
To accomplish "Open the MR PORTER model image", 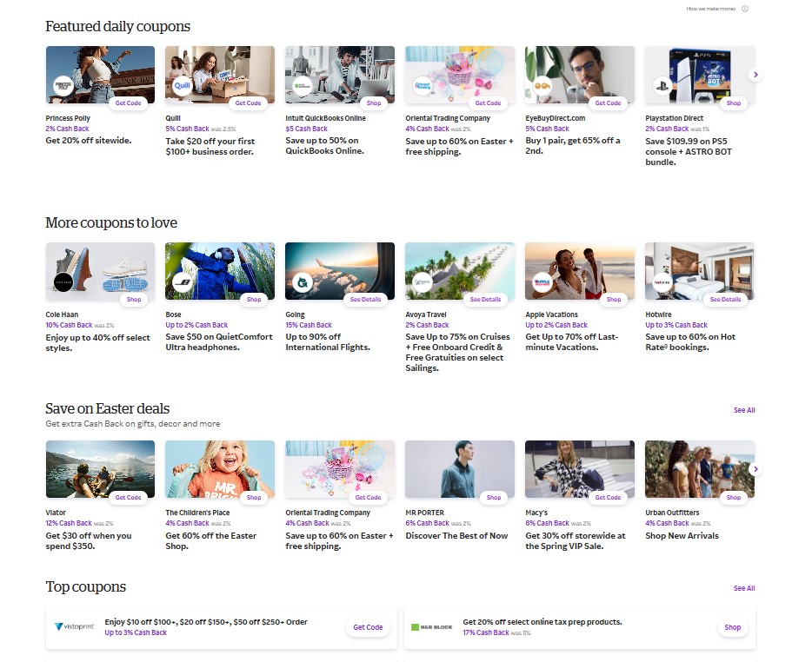I will click(460, 469).
